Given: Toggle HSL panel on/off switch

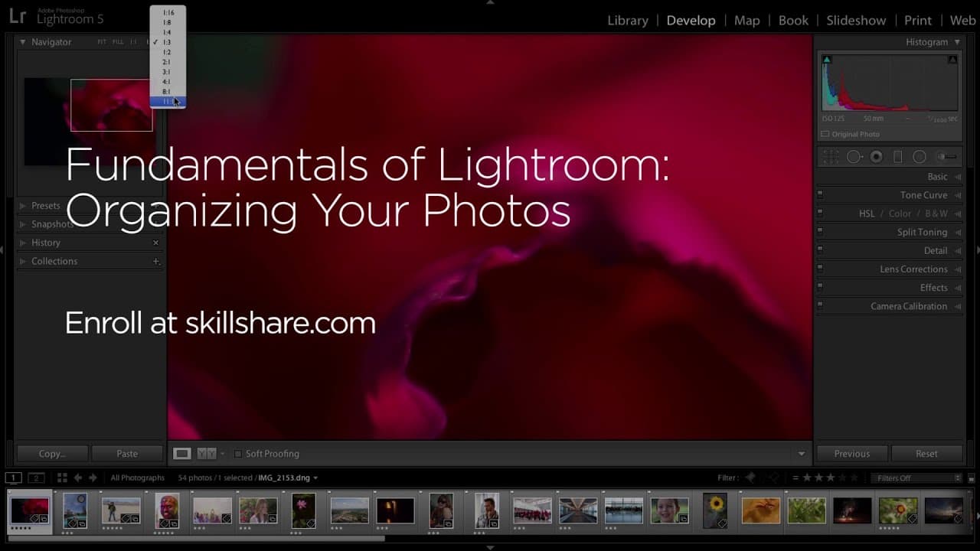Looking at the screenshot, I should (x=820, y=214).
